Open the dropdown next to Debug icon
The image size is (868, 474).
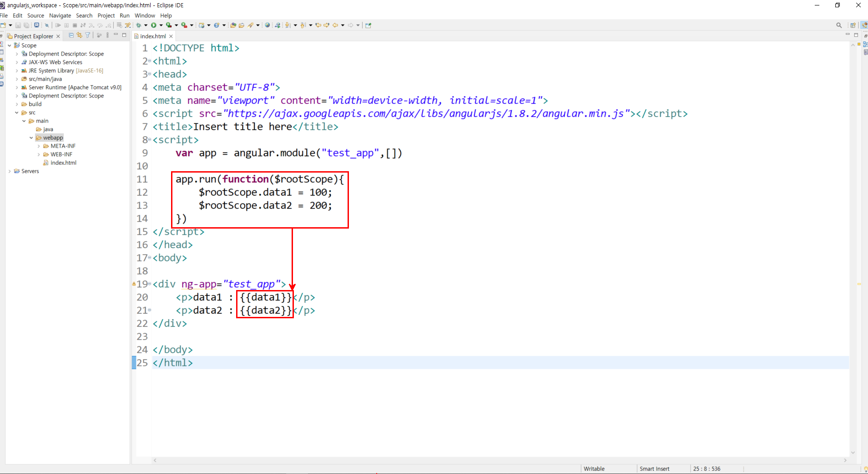146,25
